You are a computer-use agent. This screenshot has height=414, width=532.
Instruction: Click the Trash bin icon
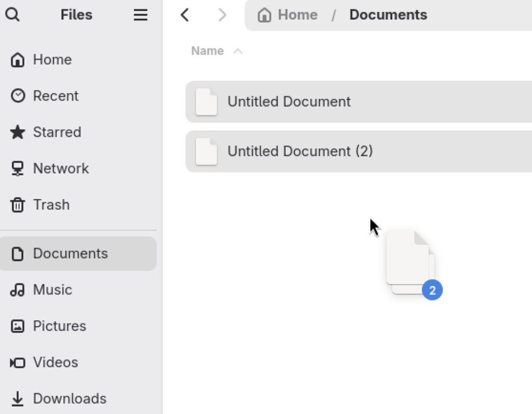(18, 205)
